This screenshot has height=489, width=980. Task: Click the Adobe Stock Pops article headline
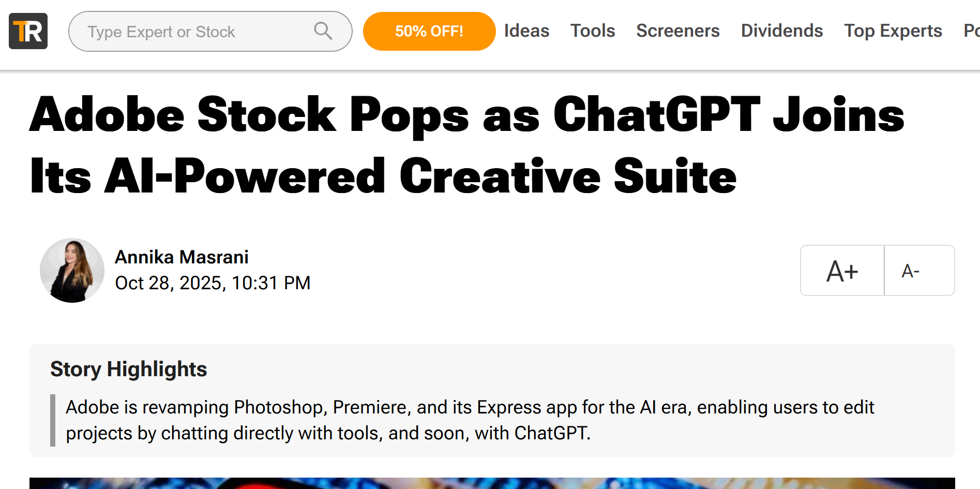coord(465,145)
